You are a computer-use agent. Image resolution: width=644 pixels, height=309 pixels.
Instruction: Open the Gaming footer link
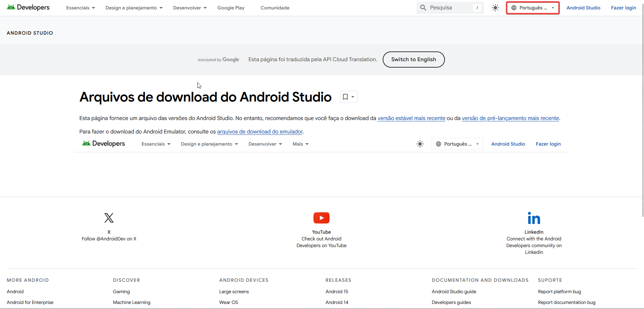tap(121, 292)
